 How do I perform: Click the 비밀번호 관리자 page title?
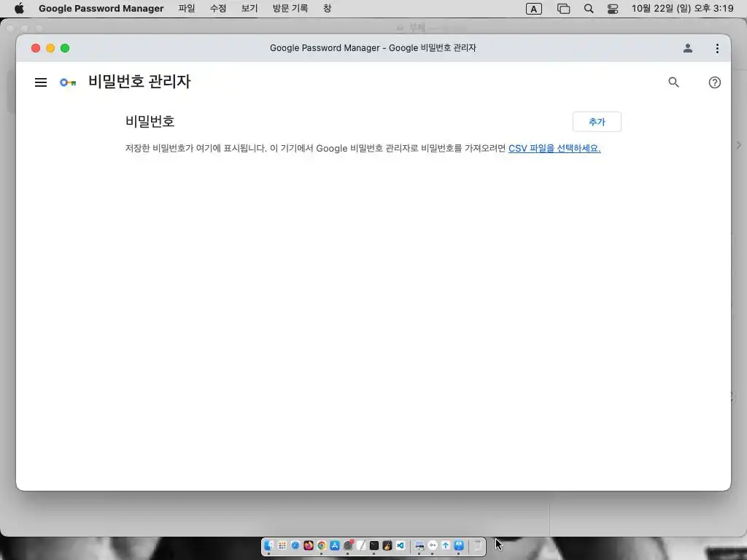coord(139,82)
